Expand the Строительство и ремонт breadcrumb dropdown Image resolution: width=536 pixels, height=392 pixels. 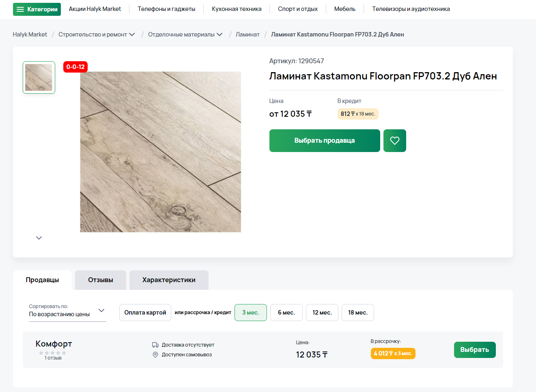pos(132,34)
